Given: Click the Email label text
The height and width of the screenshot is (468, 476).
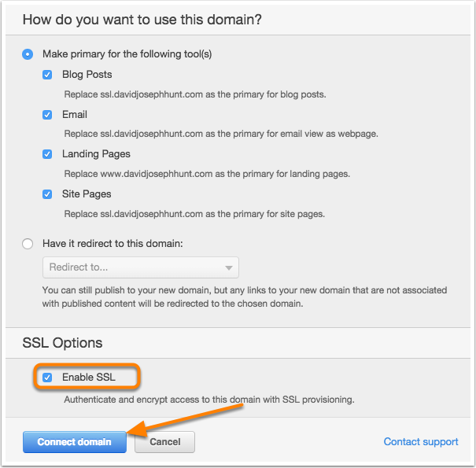Looking at the screenshot, I should tap(75, 115).
